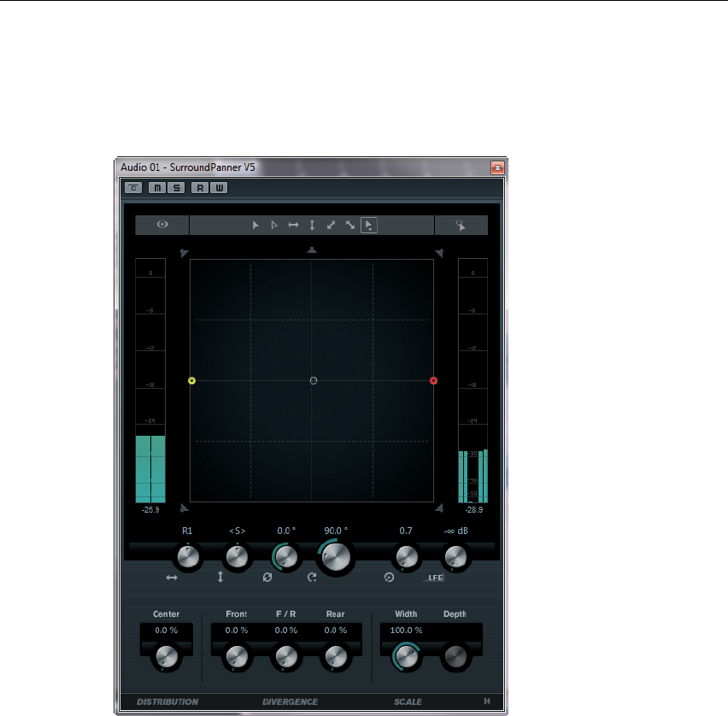Click the Width scale knob
Image resolution: width=728 pixels, height=716 pixels.
tap(406, 656)
